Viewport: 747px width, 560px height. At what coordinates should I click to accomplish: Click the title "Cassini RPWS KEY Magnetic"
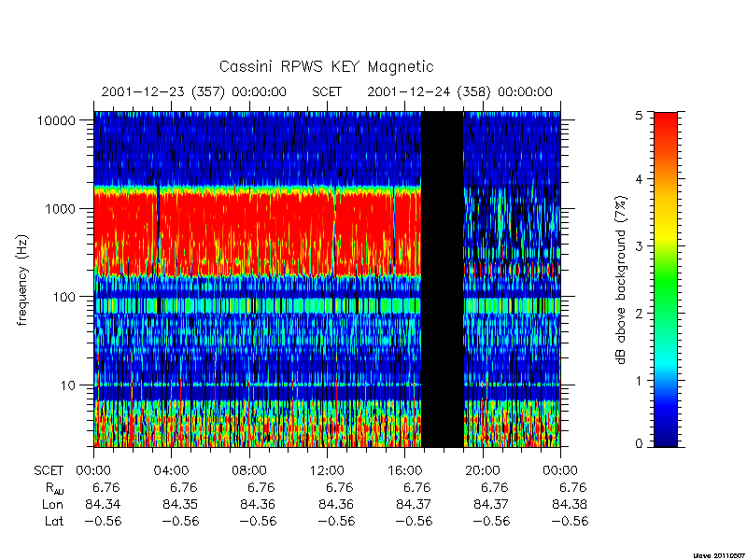tap(326, 66)
